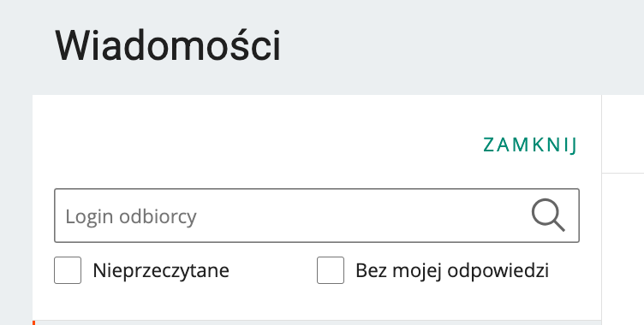
Task: Focus the Login odbiorcy input field
Action: point(317,216)
